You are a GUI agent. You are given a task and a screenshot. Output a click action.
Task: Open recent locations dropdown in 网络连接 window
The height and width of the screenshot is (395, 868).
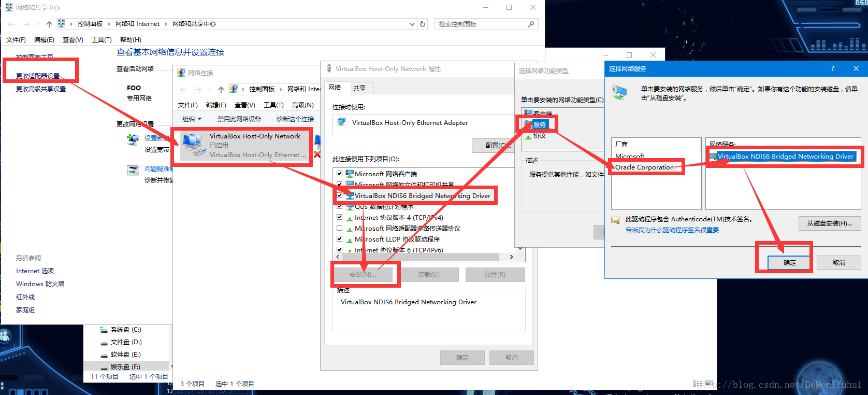[x=210, y=89]
